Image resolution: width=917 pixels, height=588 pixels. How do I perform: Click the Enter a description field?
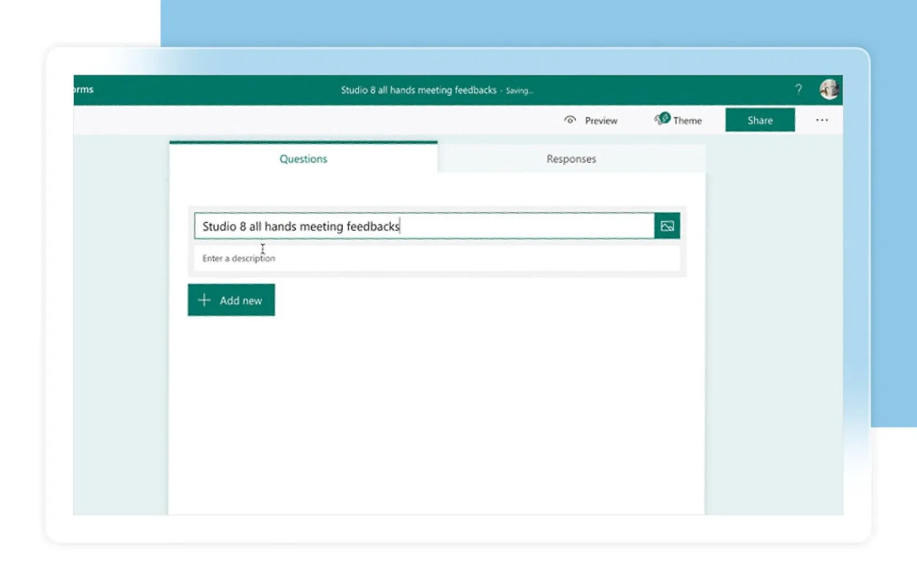click(437, 258)
